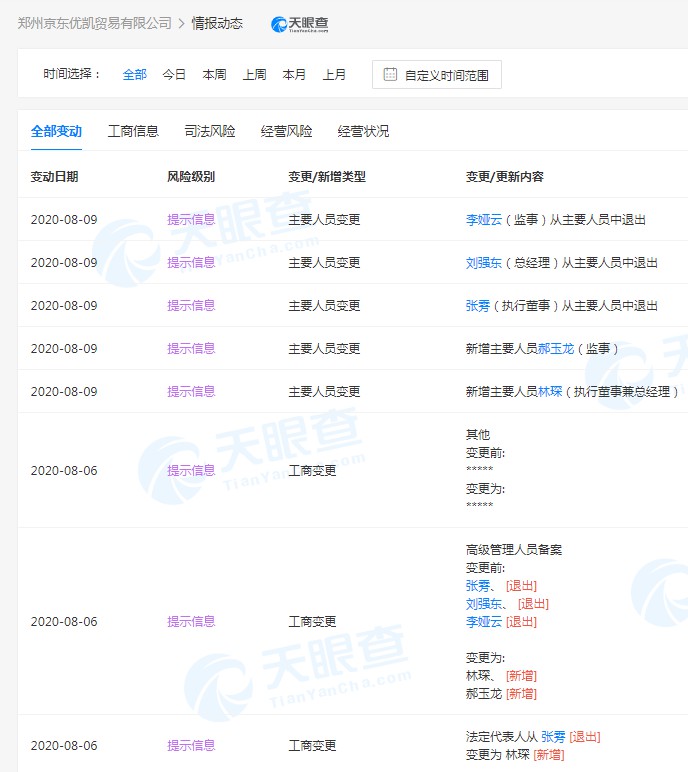Open 张秀 link in 法定代表人 row

pos(553,737)
